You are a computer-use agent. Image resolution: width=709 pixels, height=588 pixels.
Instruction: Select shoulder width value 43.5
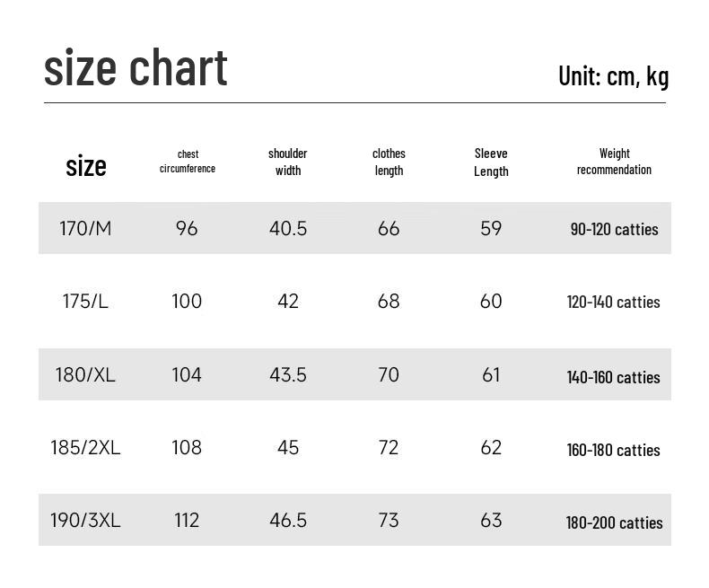click(x=288, y=375)
